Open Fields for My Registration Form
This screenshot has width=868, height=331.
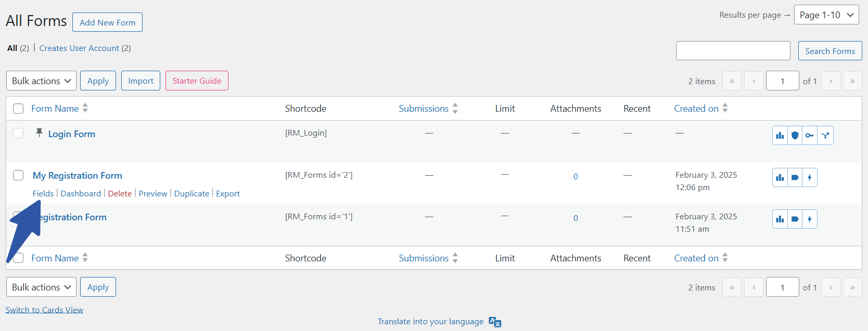43,194
